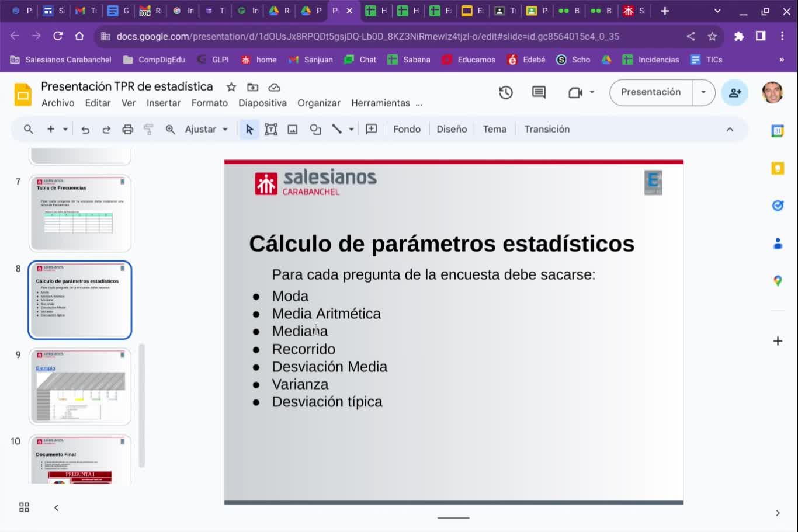Viewport: 798px width, 532px height.
Task: Expand the Ajustar zoom dropdown
Action: coord(206,130)
